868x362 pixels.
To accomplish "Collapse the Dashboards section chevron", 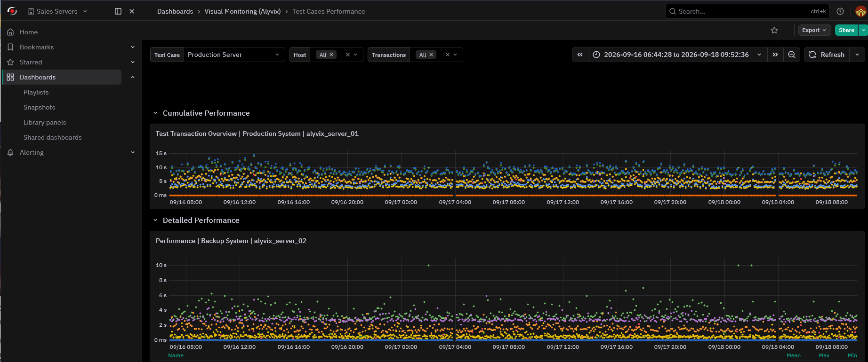I will (133, 77).
